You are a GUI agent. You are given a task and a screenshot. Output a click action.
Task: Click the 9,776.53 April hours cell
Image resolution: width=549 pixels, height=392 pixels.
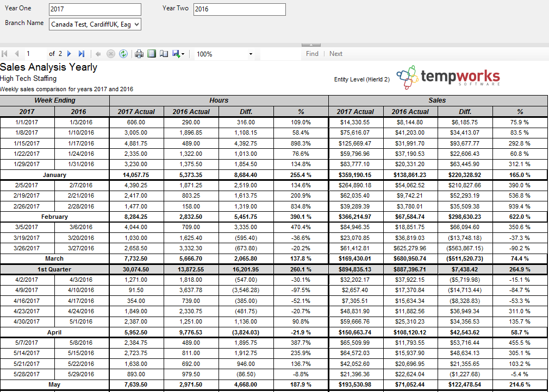[191, 333]
